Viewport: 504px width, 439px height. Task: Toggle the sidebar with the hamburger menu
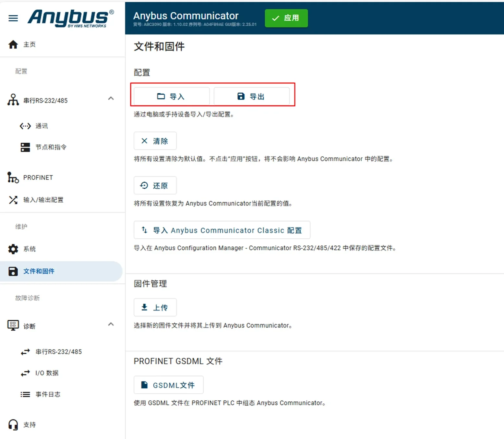tap(13, 18)
